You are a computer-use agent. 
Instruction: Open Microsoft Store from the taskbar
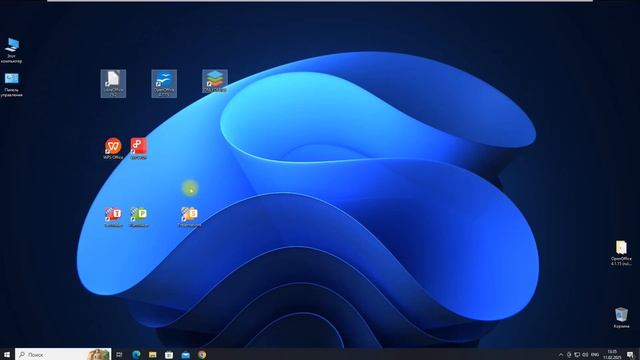point(169,354)
